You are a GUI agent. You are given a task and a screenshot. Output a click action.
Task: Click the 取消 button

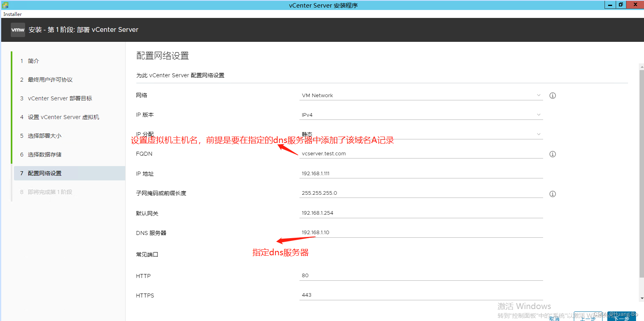[554, 318]
